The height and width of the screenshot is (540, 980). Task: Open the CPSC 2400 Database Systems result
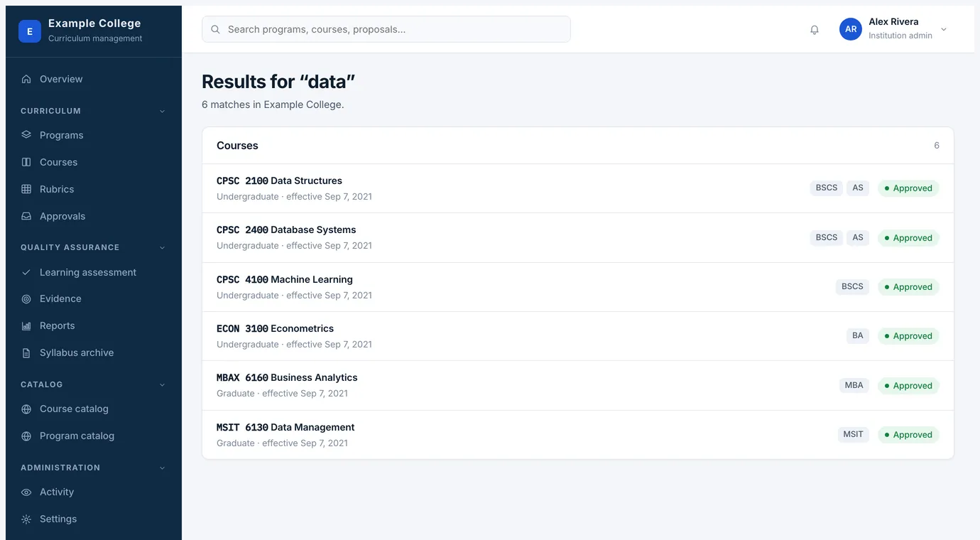point(578,238)
